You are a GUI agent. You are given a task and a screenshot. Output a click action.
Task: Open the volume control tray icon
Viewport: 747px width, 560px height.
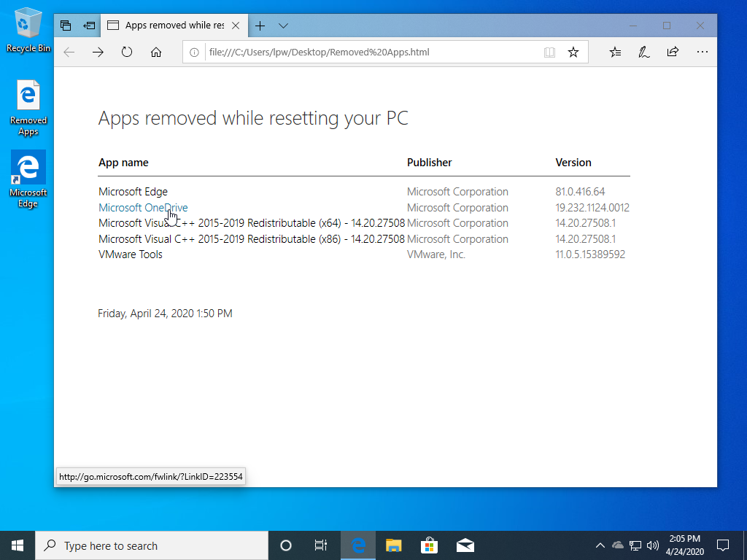click(x=653, y=545)
